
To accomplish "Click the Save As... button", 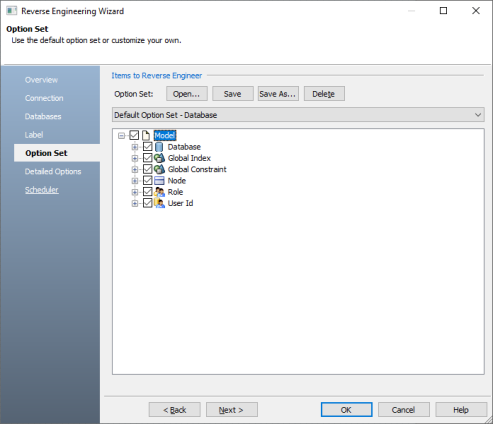I will point(278,94).
